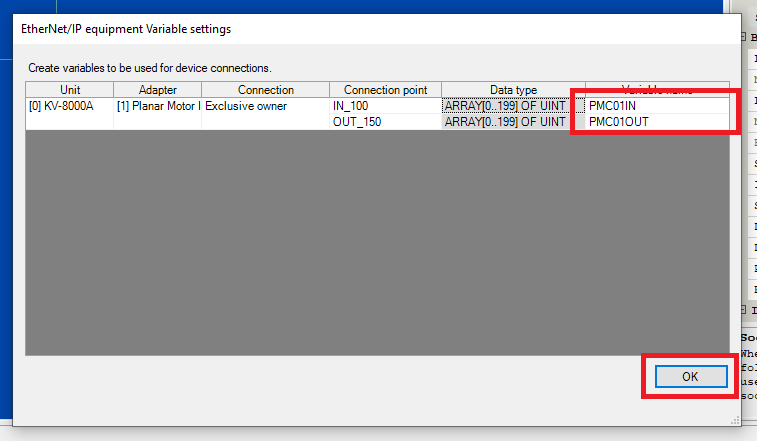Select the IN_100 connection point cell
757x441 pixels.
(x=385, y=105)
